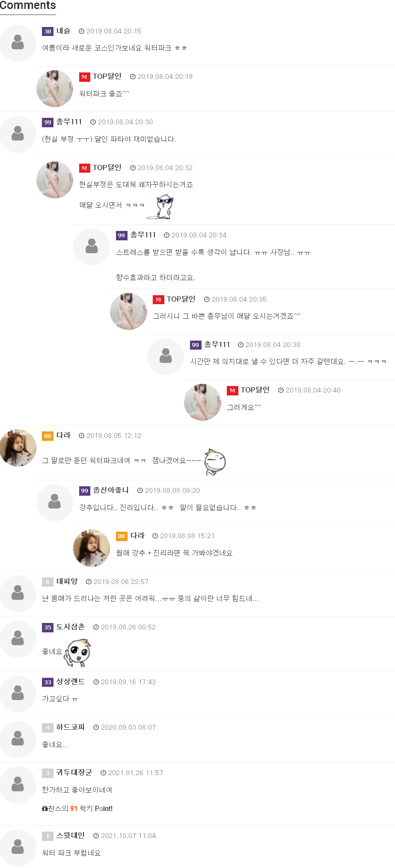395x868 pixels.
Task: Click the default avatar next to 네슬
Action: point(18,43)
